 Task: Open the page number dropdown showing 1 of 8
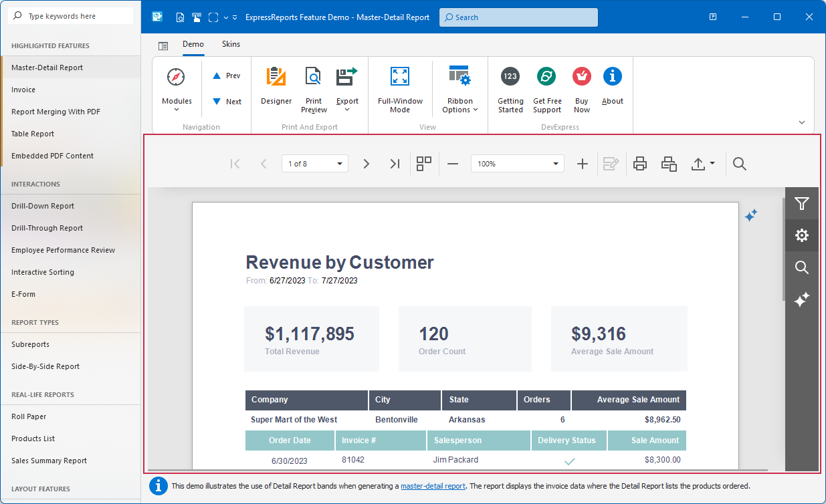pyautogui.click(x=315, y=164)
